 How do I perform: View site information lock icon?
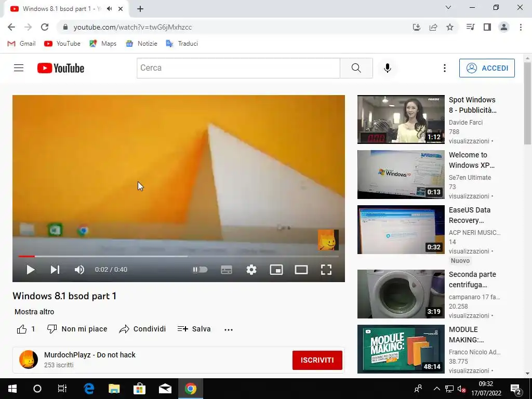(65, 27)
